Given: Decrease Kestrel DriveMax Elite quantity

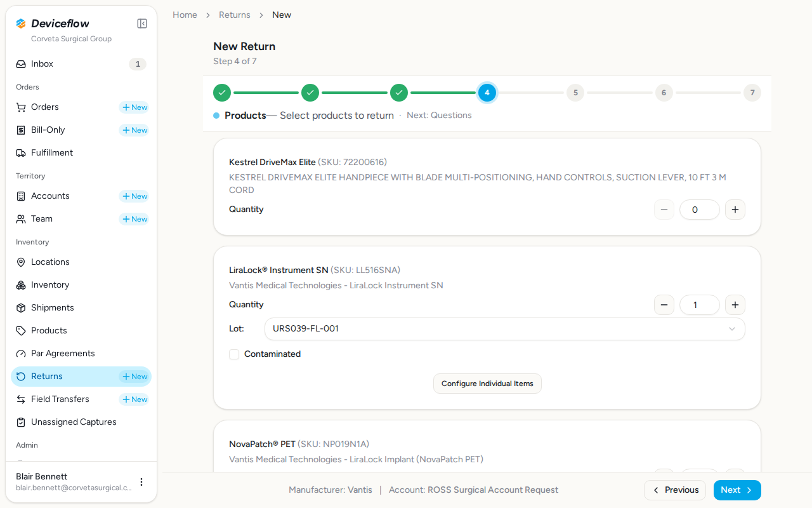Looking at the screenshot, I should point(664,210).
